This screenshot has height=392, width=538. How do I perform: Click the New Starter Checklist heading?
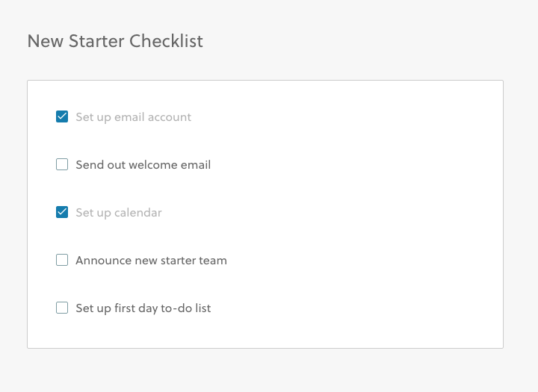pyautogui.click(x=115, y=41)
